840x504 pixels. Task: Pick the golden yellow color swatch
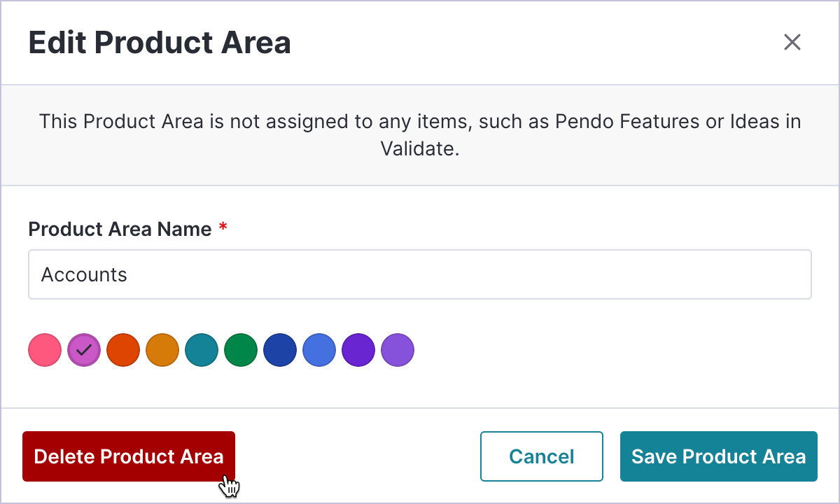point(162,349)
